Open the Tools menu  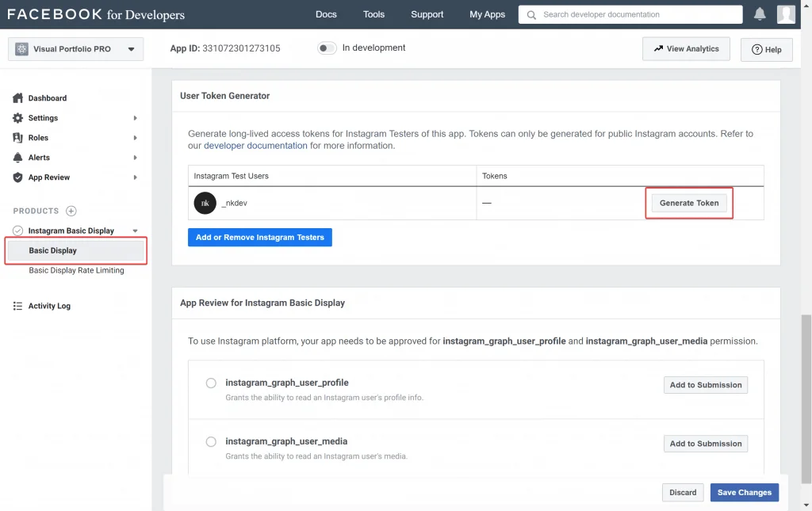click(374, 14)
